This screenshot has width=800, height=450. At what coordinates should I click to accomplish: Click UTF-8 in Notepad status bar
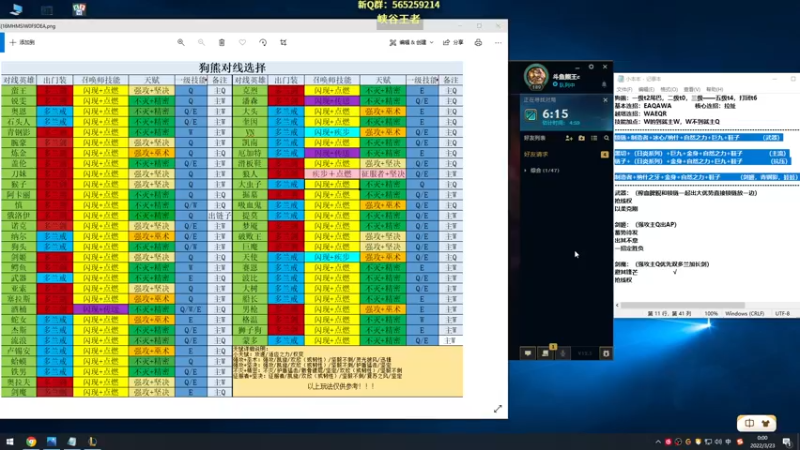coord(782,313)
